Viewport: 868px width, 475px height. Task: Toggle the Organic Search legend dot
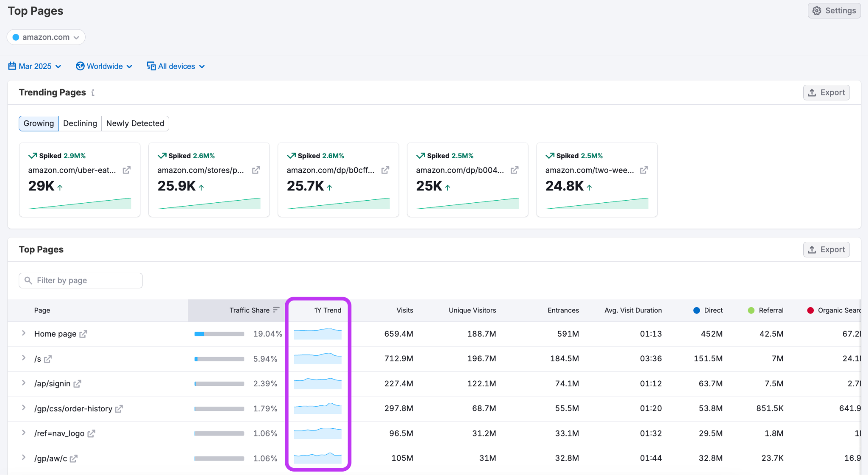811,310
